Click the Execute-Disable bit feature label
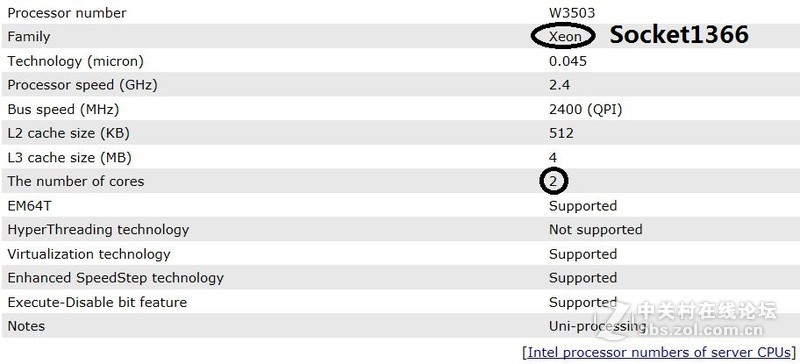The image size is (800, 364). [x=97, y=302]
